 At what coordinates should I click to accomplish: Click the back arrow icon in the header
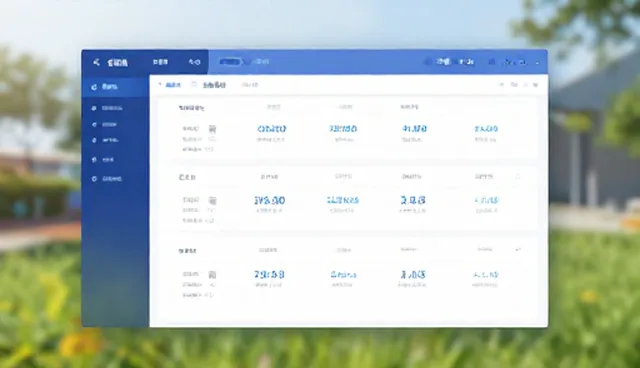click(x=96, y=62)
